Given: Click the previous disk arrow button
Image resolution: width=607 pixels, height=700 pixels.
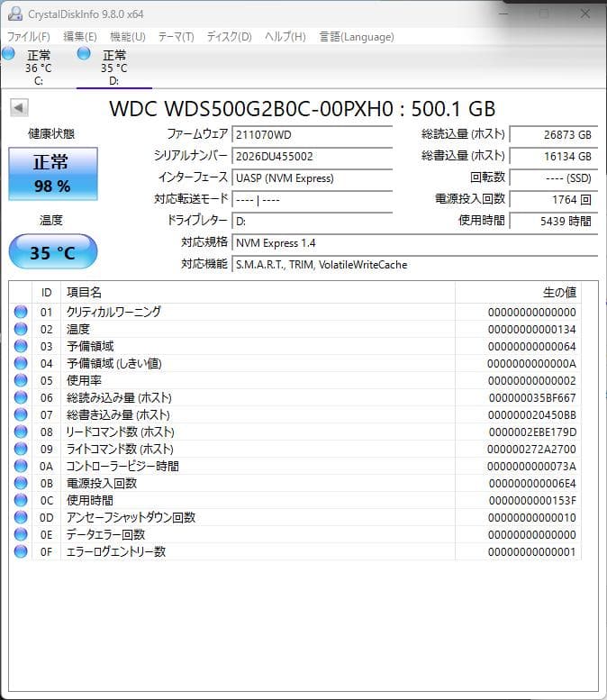Looking at the screenshot, I should pyautogui.click(x=19, y=107).
